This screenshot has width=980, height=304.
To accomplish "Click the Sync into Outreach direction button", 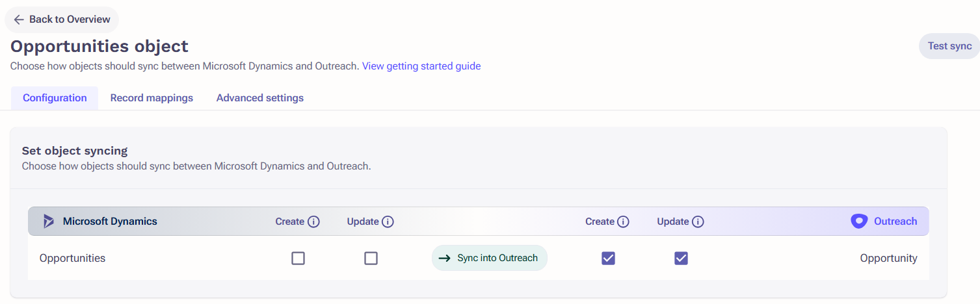I will [490, 258].
